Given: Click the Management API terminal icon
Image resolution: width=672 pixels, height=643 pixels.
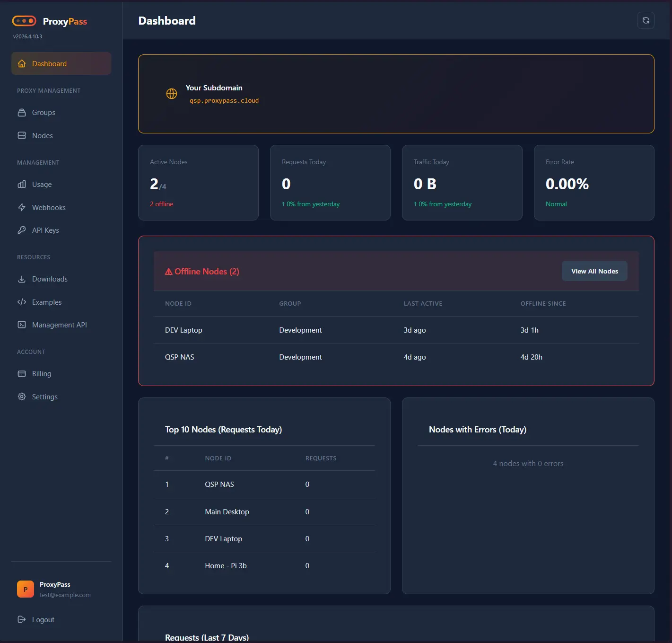Looking at the screenshot, I should pyautogui.click(x=22, y=325).
